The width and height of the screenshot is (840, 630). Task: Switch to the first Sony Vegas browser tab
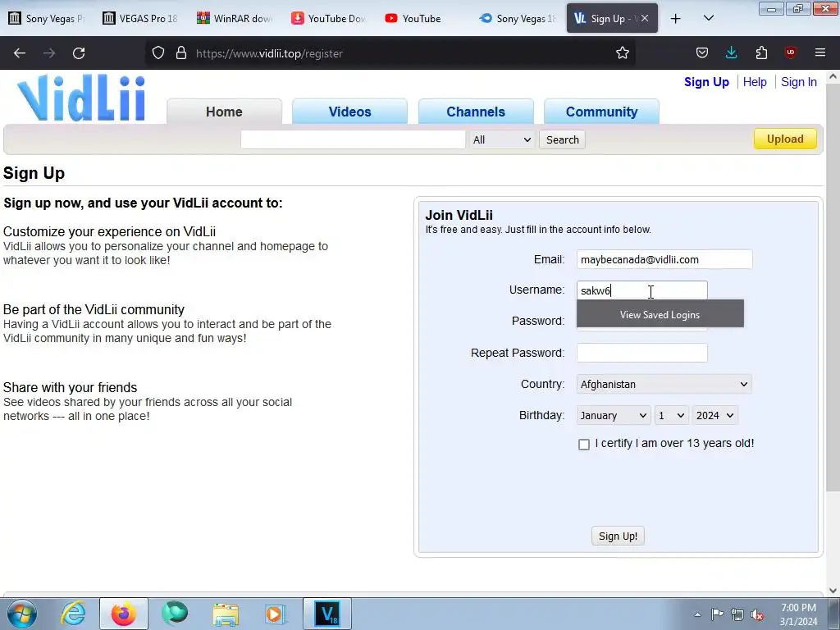click(x=47, y=18)
